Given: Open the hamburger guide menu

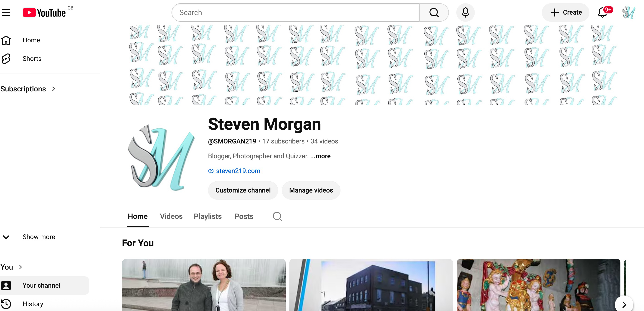Looking at the screenshot, I should click(x=6, y=12).
